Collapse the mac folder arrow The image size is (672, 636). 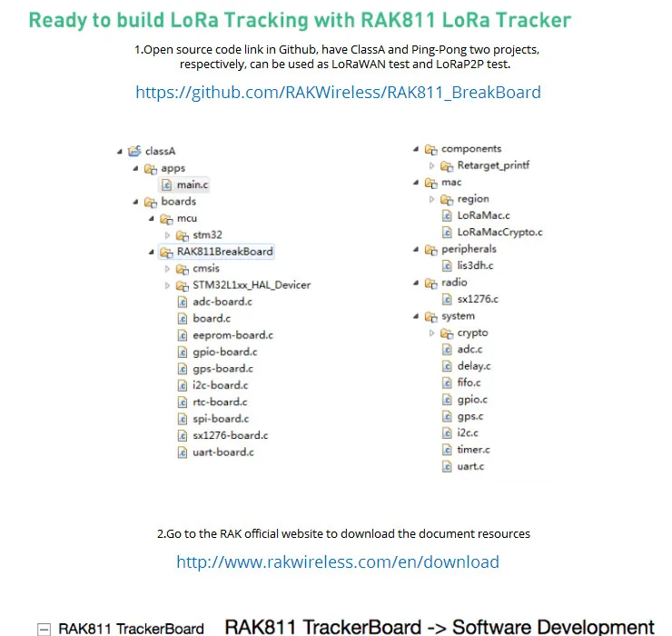[416, 183]
